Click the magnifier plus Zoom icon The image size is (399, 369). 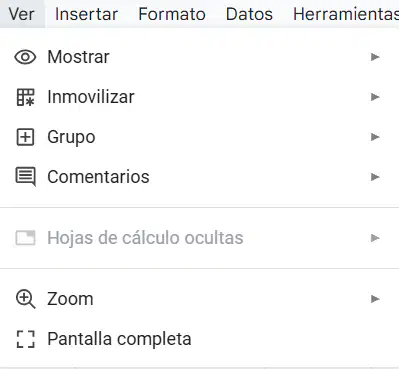tap(26, 299)
